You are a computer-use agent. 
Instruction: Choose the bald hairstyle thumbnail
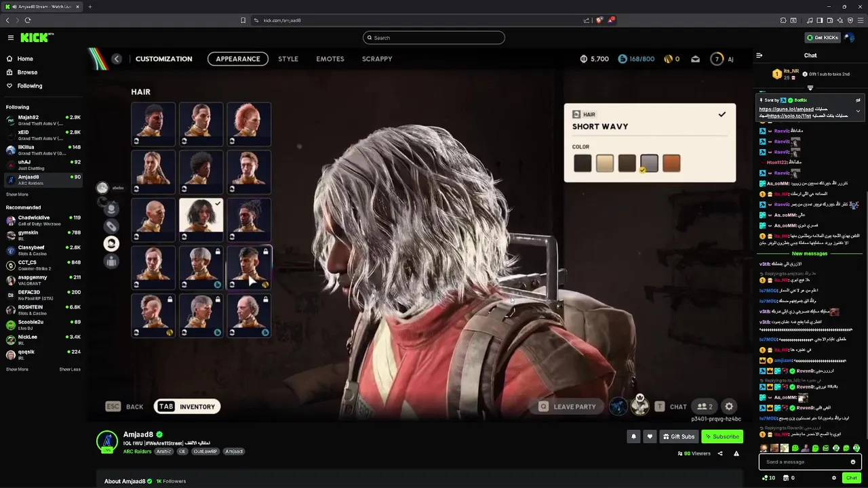coord(153,220)
